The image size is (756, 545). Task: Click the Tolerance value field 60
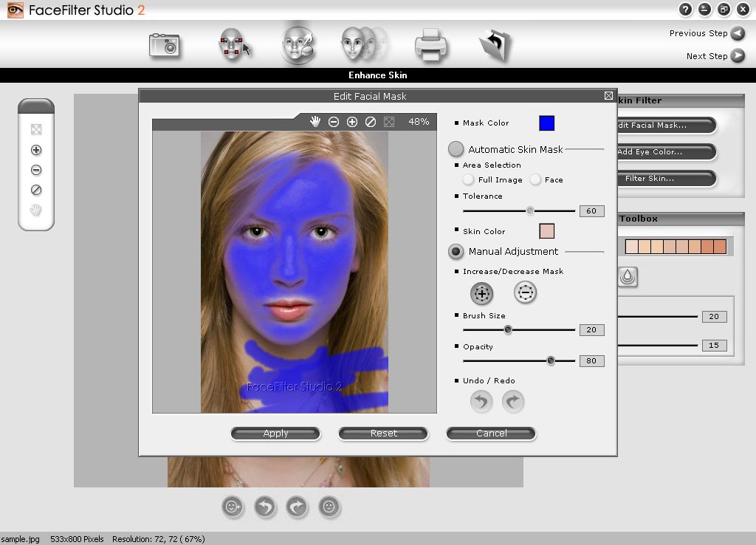(591, 210)
